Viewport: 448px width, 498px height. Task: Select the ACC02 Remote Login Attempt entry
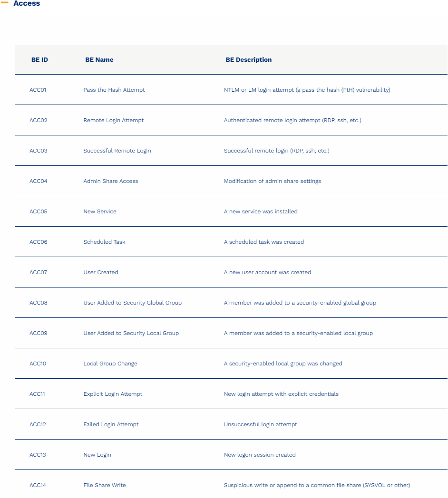113,120
